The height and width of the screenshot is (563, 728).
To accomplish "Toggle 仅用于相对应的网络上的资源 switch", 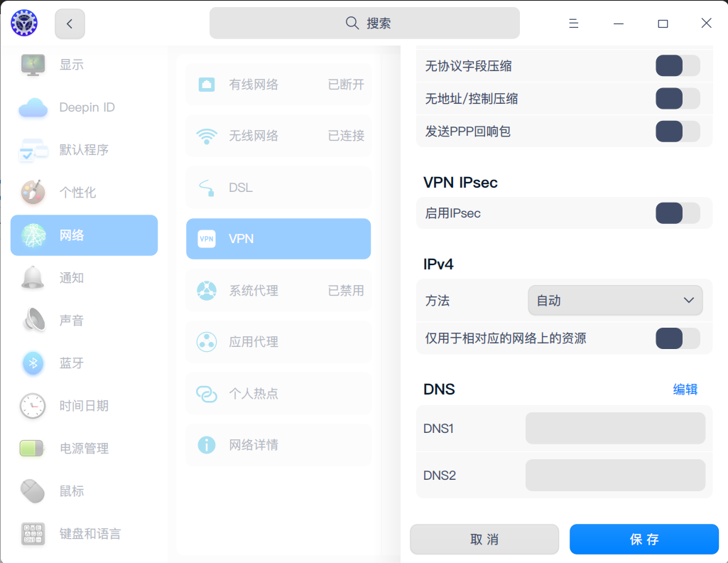I will tap(678, 338).
